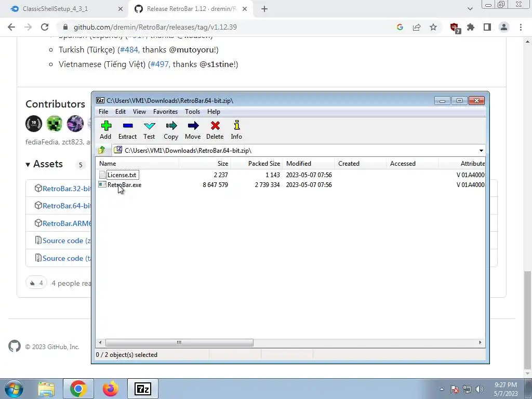Open the Info toolbar icon
The height and width of the screenshot is (399, 532).
[236, 130]
